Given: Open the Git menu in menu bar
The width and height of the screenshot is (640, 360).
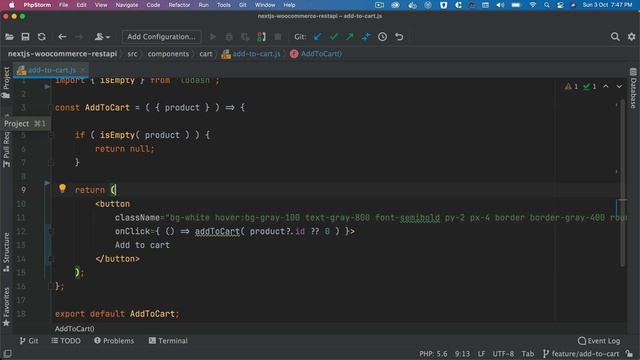Looking at the screenshot, I should click(242, 5).
